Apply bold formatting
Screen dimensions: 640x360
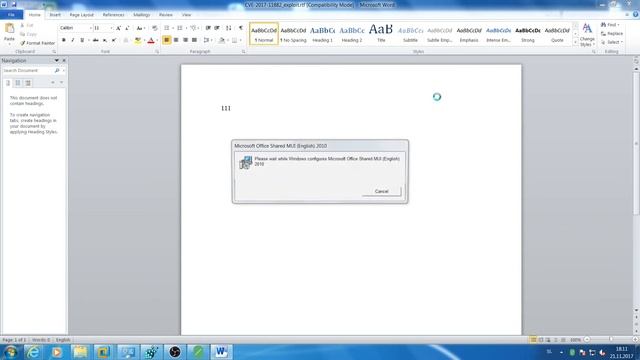64,40
